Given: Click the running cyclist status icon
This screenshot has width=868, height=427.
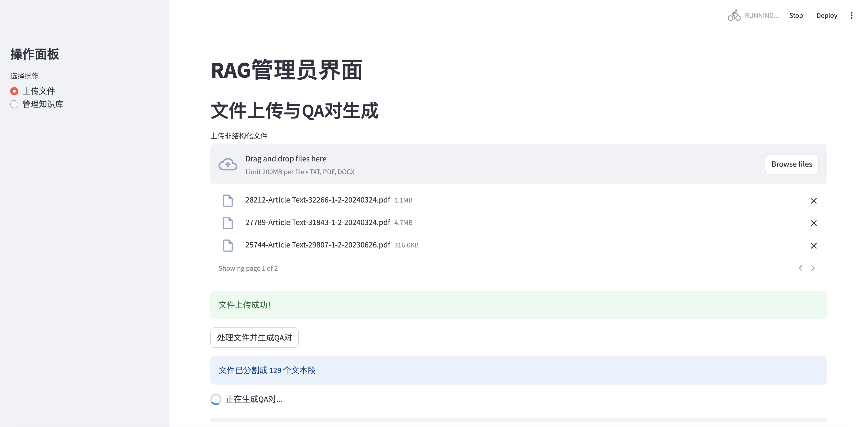Looking at the screenshot, I should coord(734,16).
